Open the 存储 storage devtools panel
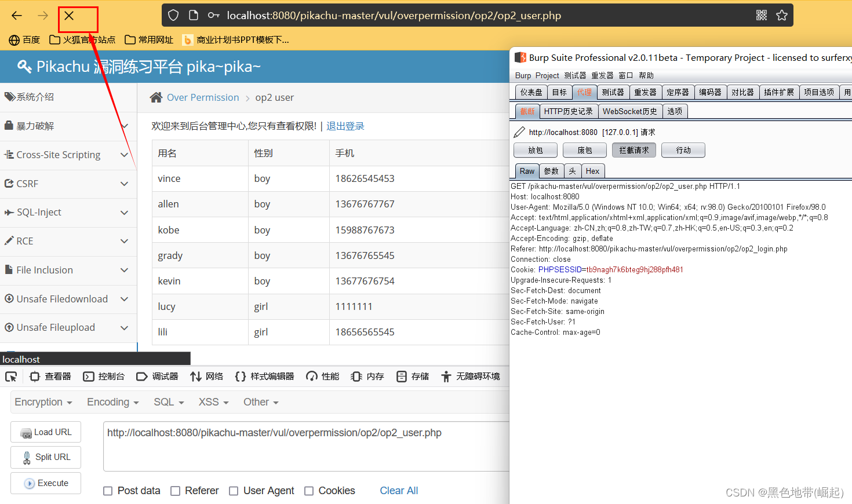Screen dimensions: 852x504 click(413, 377)
